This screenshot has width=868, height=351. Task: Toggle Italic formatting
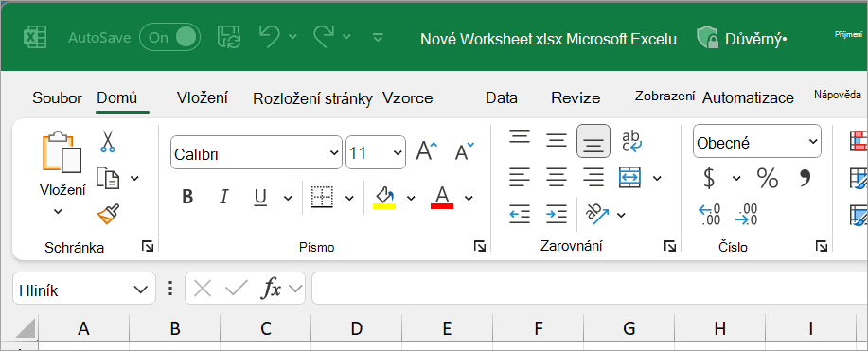pos(224,197)
